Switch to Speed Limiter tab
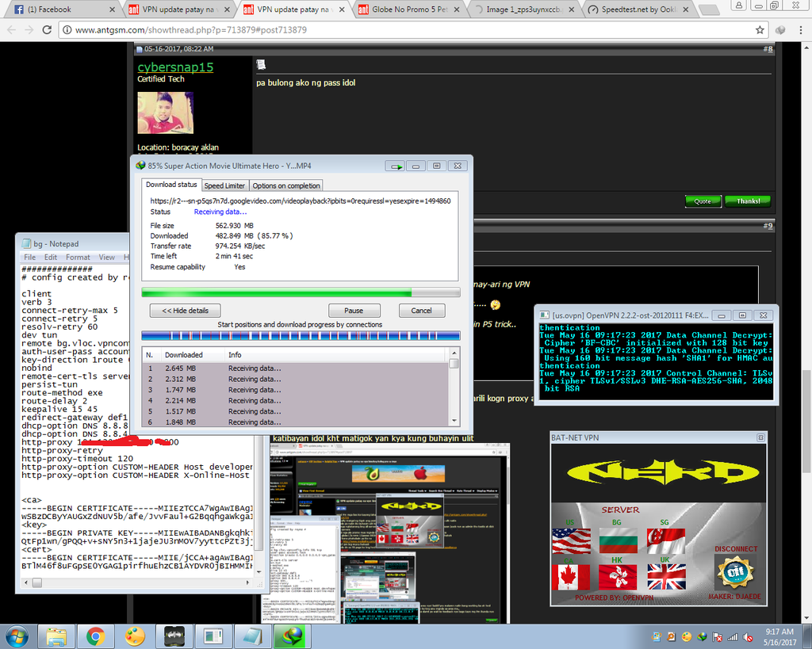 (224, 185)
